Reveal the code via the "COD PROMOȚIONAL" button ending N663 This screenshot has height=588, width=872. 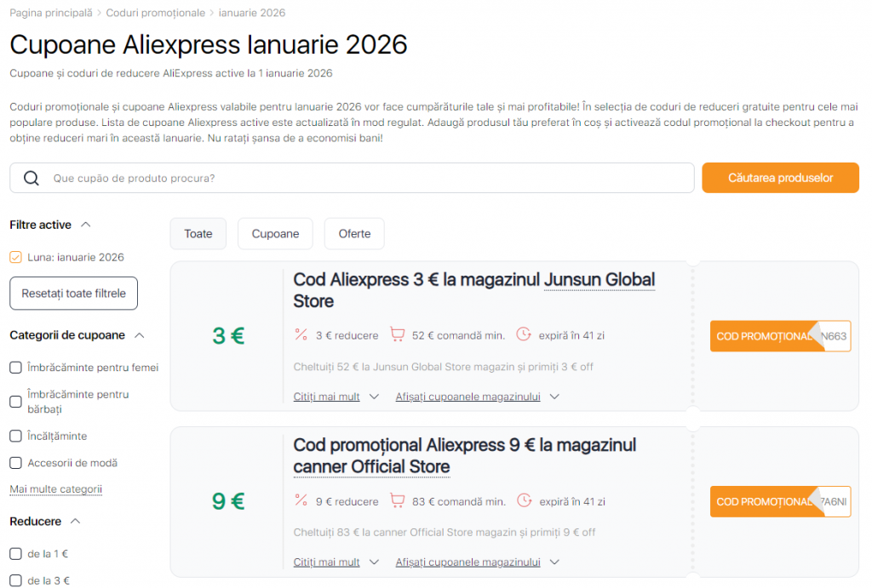766,335
